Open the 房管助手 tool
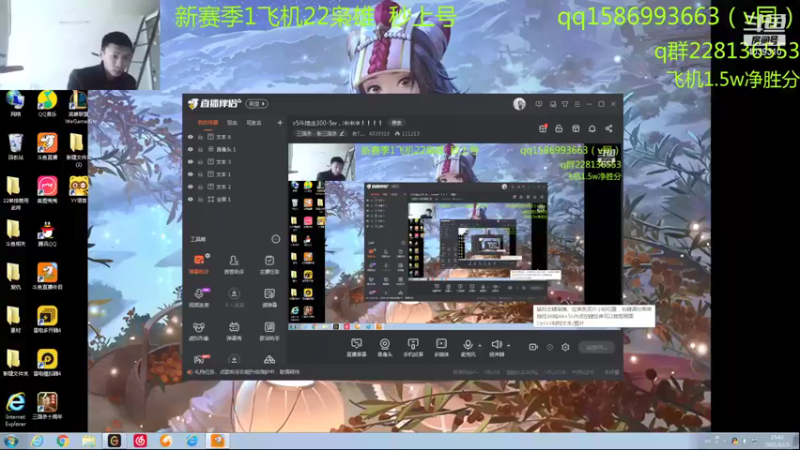The height and width of the screenshot is (450, 800). pos(234,264)
